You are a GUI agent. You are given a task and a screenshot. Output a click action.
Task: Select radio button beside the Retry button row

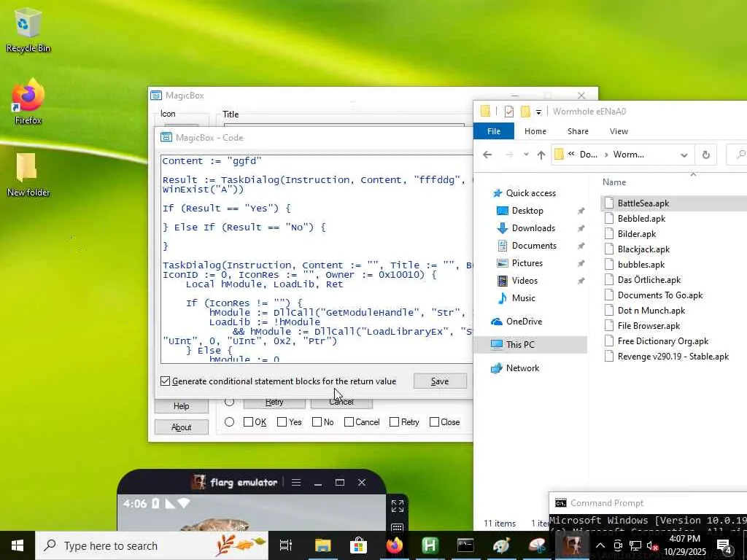coord(229,402)
